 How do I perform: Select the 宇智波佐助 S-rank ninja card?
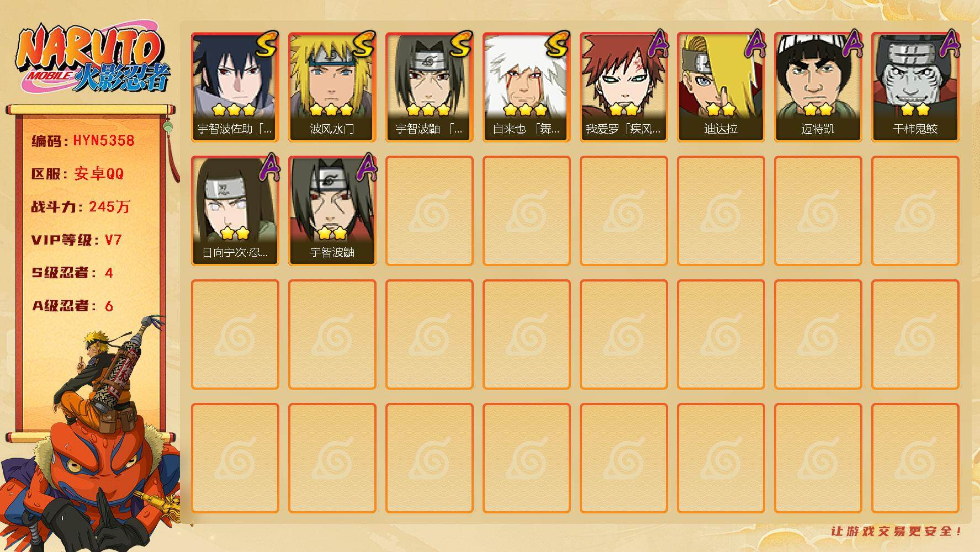235,87
